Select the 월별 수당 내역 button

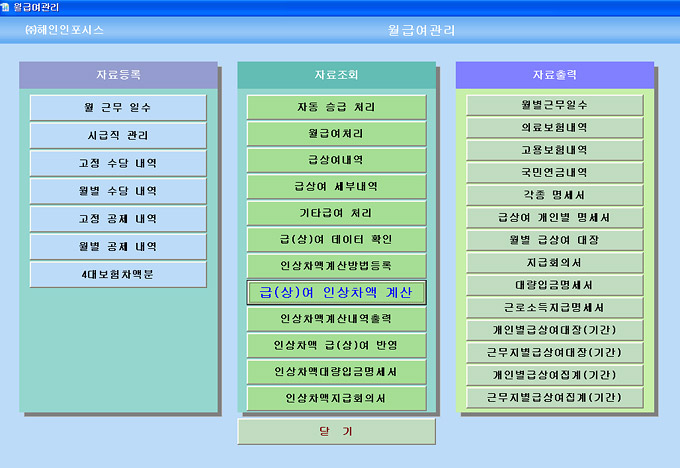coord(118,191)
